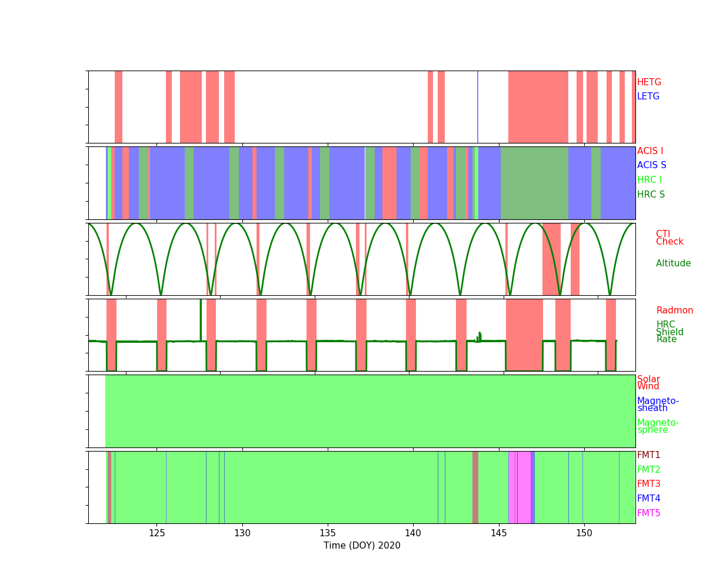Click the magenta FMT5 legend label
The height and width of the screenshot is (588, 706).
click(648, 513)
